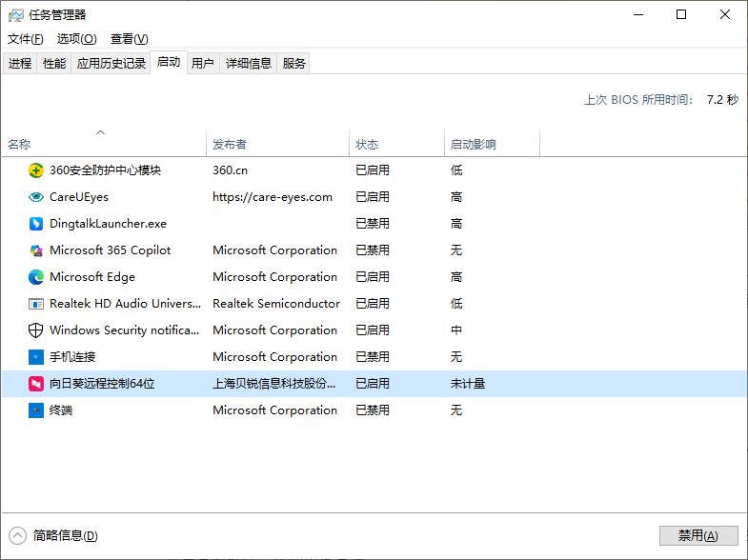Switch to the 性能 tab
Screen dimensions: 748x560
click(x=54, y=63)
